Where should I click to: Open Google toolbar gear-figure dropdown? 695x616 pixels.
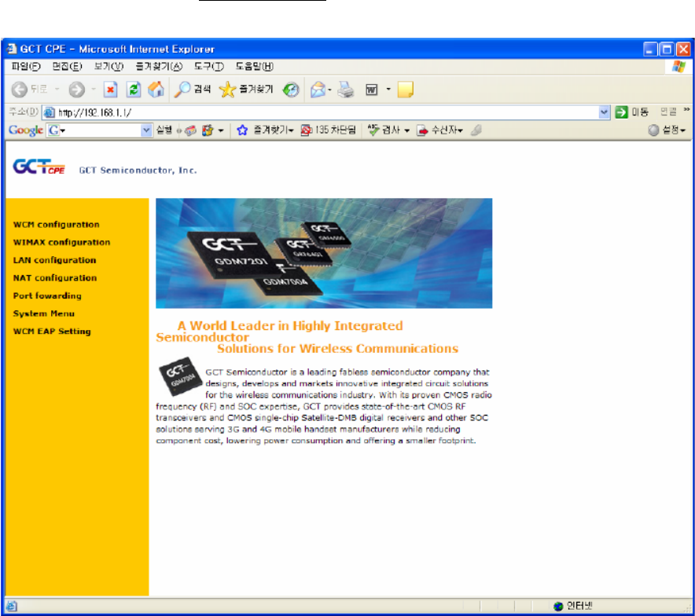(212, 130)
